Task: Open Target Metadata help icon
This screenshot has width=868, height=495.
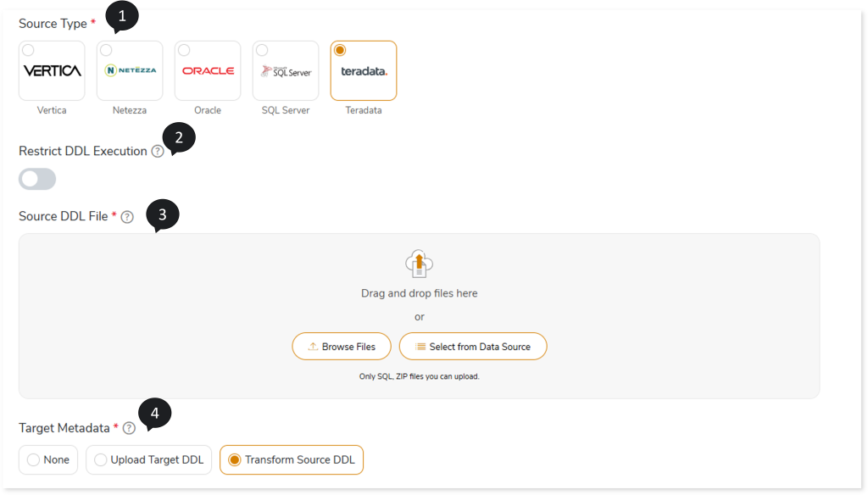Action: point(129,428)
